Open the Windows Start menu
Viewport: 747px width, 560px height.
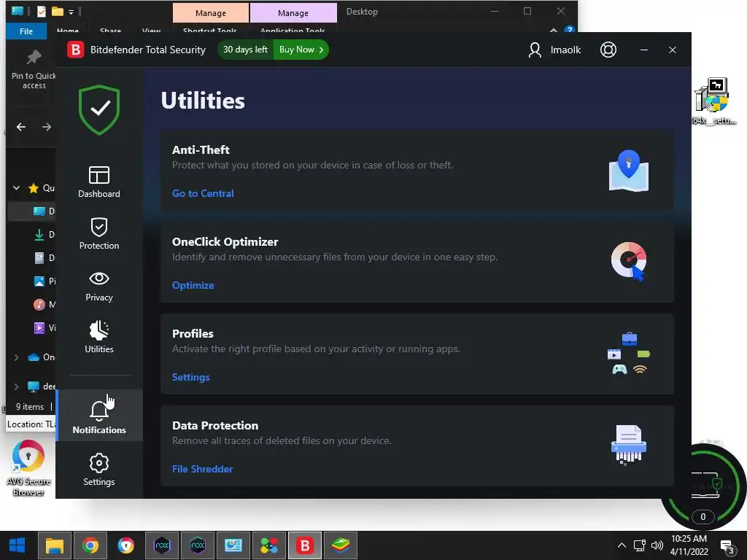(18, 545)
